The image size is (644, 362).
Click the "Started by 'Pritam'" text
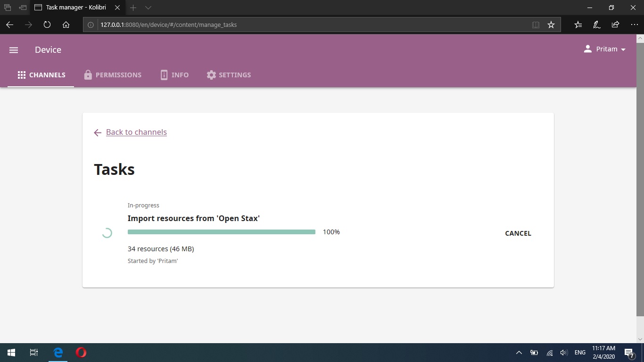tap(153, 261)
